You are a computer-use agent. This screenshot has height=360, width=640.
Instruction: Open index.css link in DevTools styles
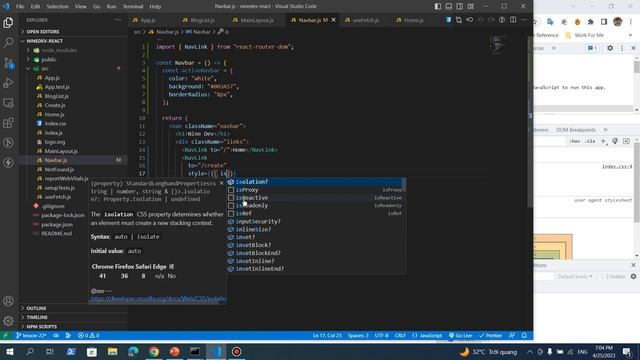pyautogui.click(x=617, y=166)
